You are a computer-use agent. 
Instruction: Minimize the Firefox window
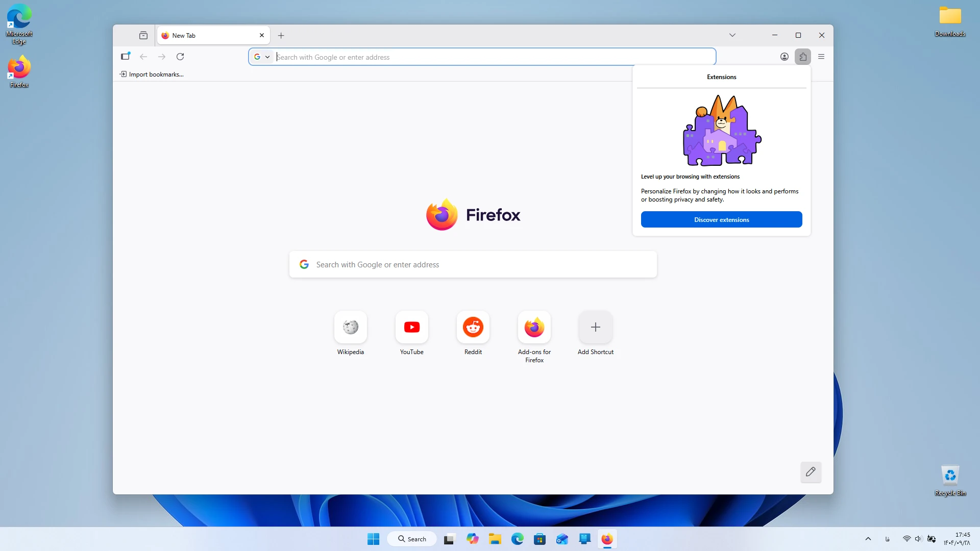coord(775,35)
